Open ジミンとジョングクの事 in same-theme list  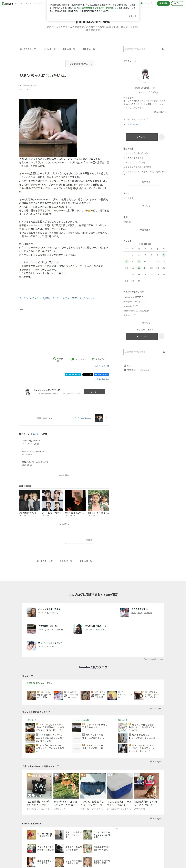tap(33, 451)
